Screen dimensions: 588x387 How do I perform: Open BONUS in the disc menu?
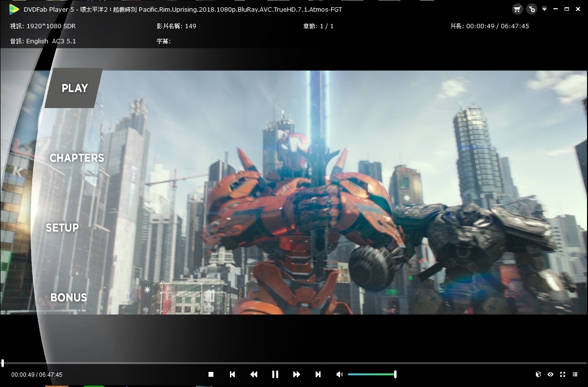(69, 297)
